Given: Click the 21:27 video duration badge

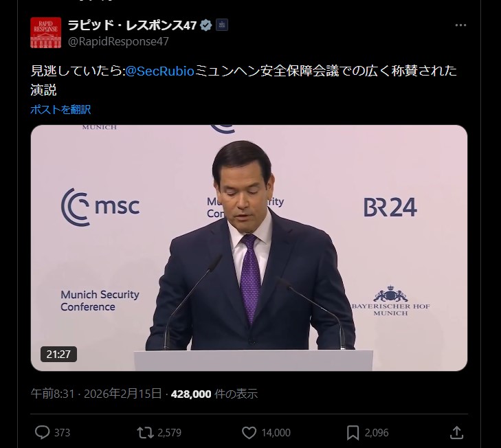Looking at the screenshot, I should tap(58, 354).
